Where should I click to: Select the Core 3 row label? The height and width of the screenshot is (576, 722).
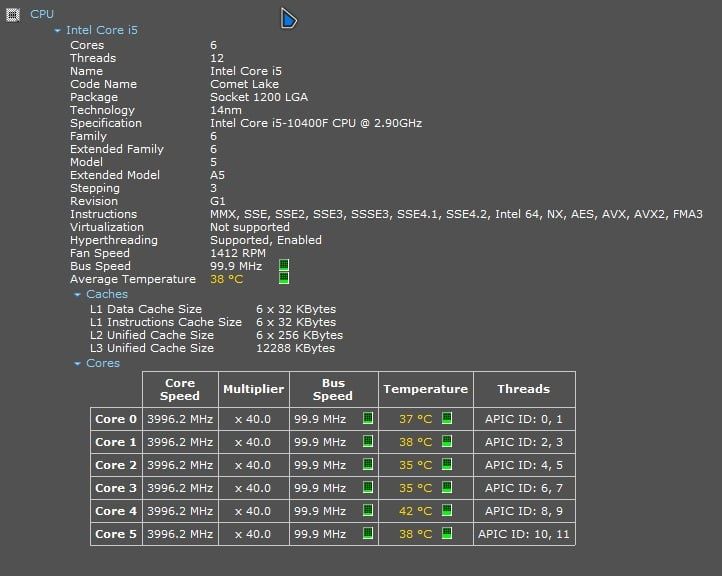click(x=116, y=488)
